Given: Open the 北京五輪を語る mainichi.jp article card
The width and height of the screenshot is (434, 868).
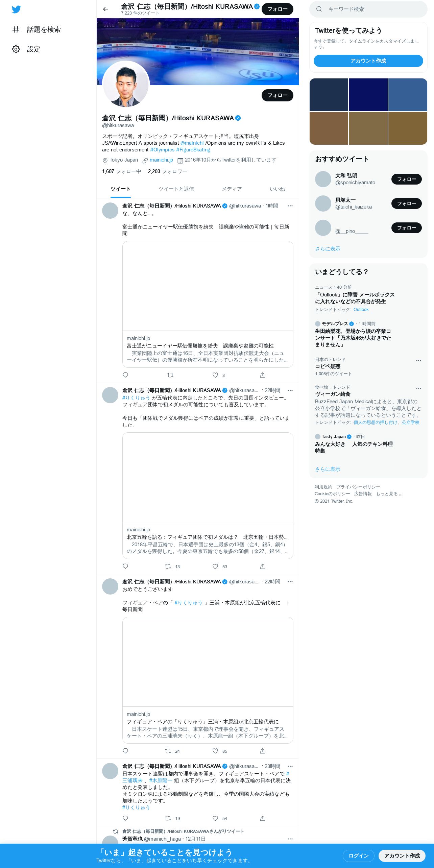Looking at the screenshot, I should pos(208,496).
